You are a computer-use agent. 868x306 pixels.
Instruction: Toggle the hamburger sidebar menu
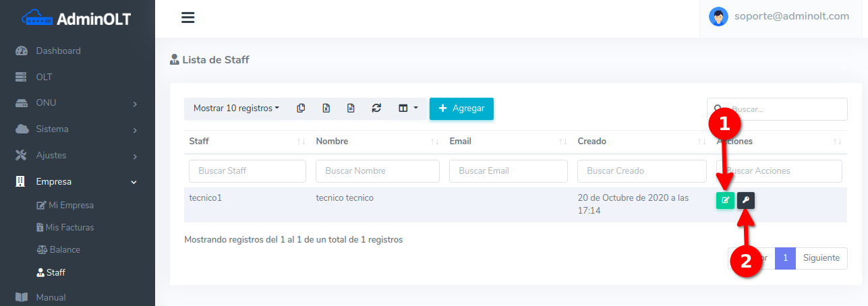pyautogui.click(x=188, y=18)
